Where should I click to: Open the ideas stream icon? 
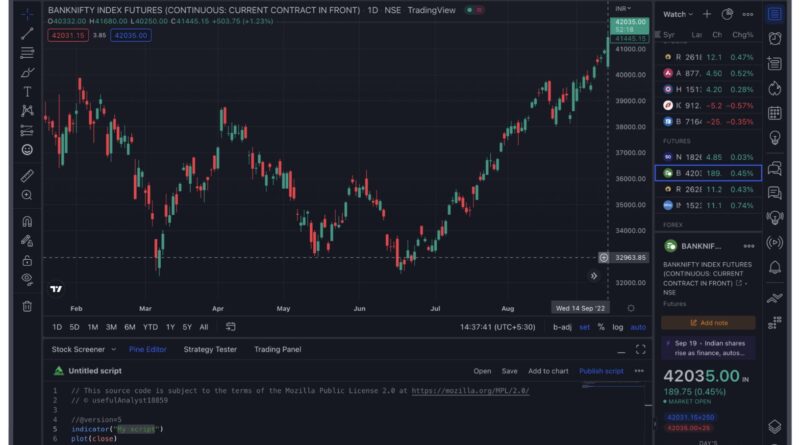(774, 218)
